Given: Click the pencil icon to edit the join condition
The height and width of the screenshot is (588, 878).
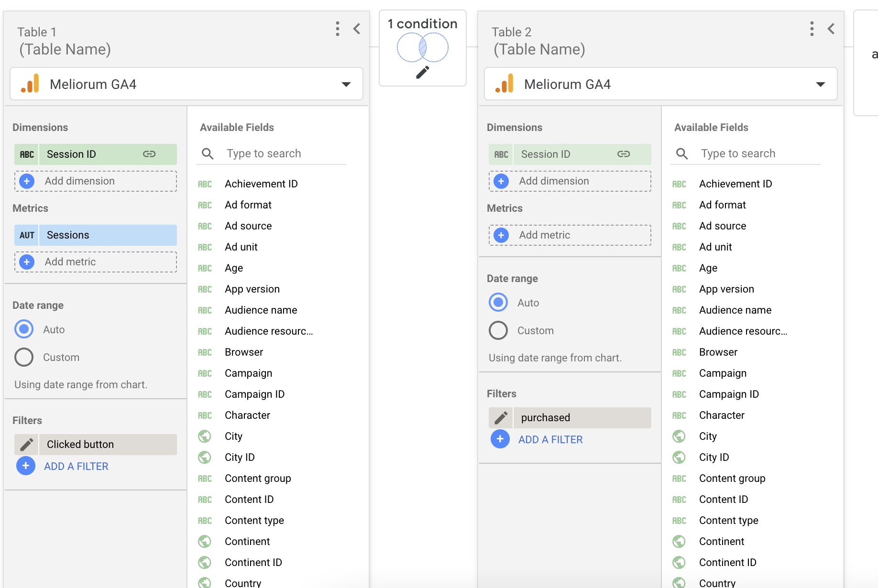Looking at the screenshot, I should coord(422,71).
